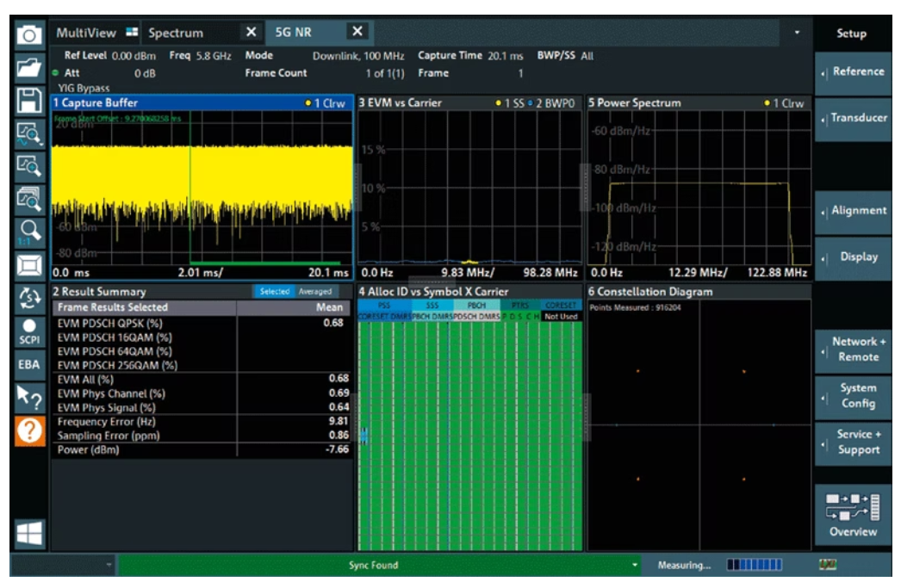The height and width of the screenshot is (588, 901).
Task: Open the Windows start menu
Action: (28, 534)
